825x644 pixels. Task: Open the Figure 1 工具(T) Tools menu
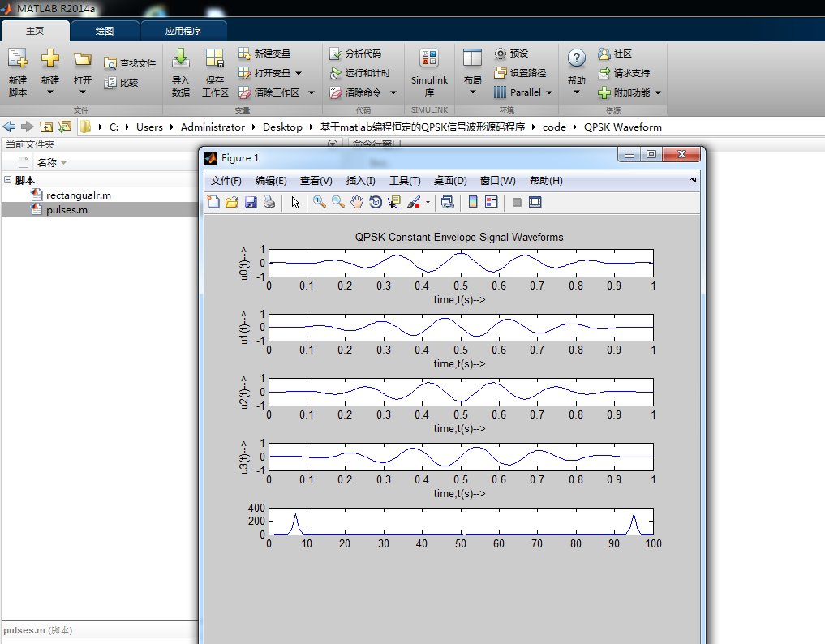tap(405, 181)
